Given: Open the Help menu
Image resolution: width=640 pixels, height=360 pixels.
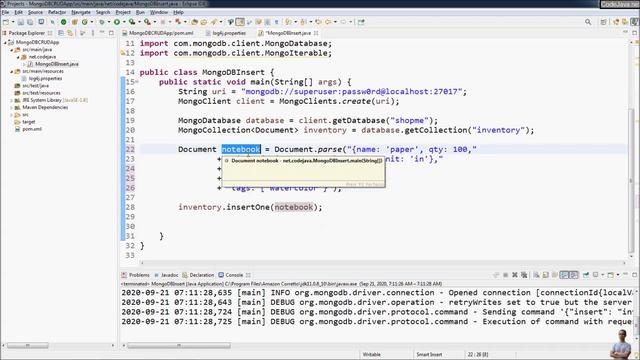Looking at the screenshot, I should [178, 12].
